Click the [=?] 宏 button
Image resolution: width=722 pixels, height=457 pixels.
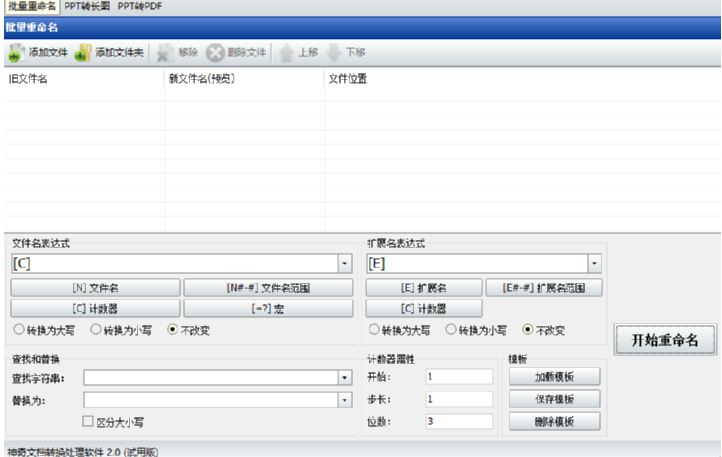click(268, 309)
